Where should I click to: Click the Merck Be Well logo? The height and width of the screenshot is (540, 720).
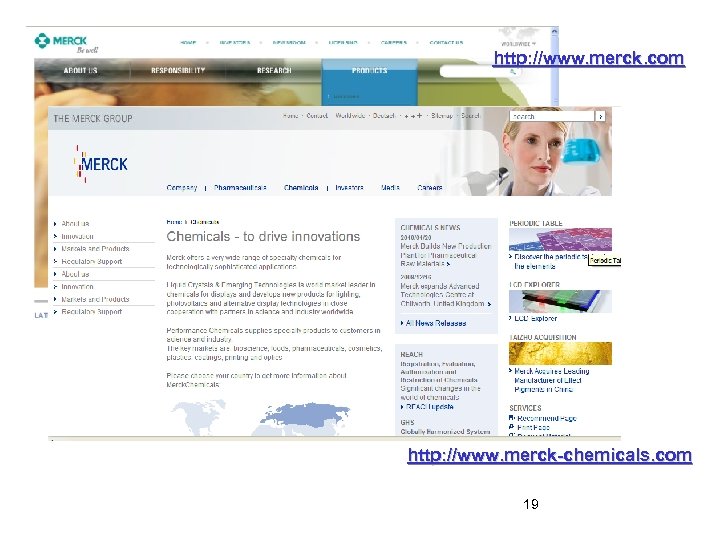(x=67, y=43)
